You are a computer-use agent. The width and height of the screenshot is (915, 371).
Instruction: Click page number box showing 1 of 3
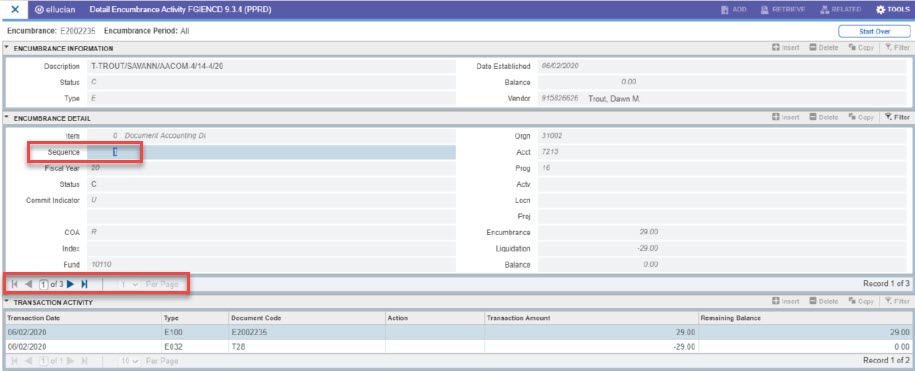(x=43, y=285)
